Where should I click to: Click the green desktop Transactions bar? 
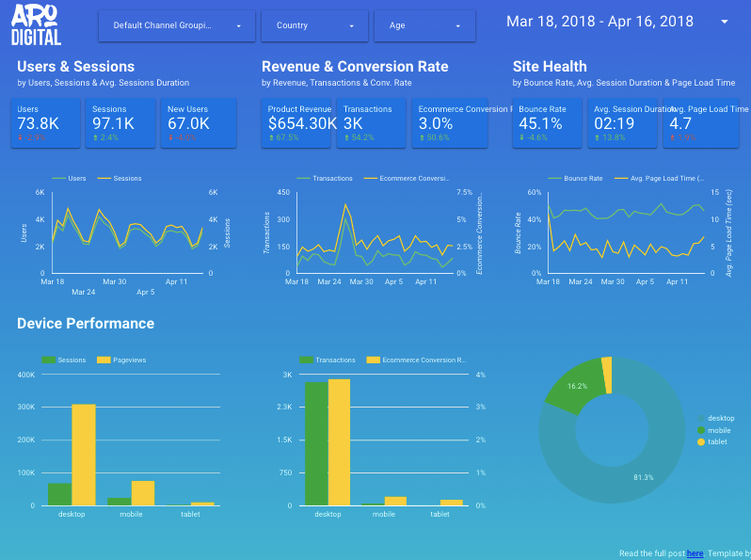click(x=316, y=443)
